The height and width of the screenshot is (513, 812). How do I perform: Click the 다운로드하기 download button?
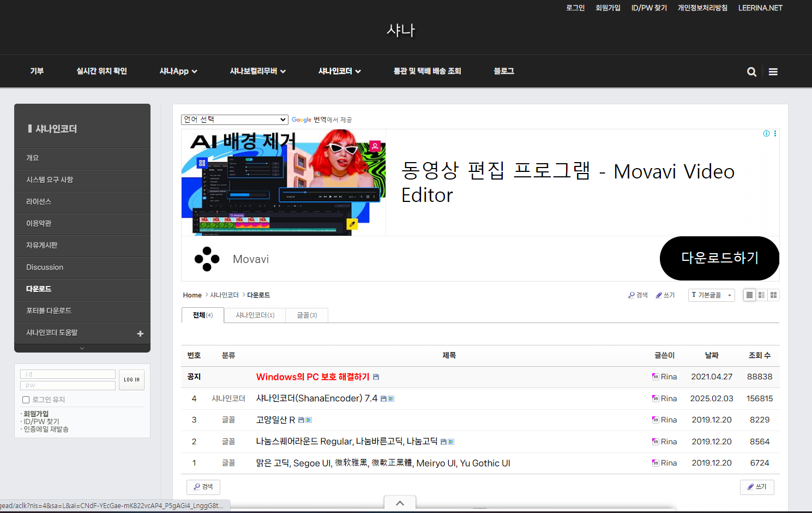(x=719, y=258)
